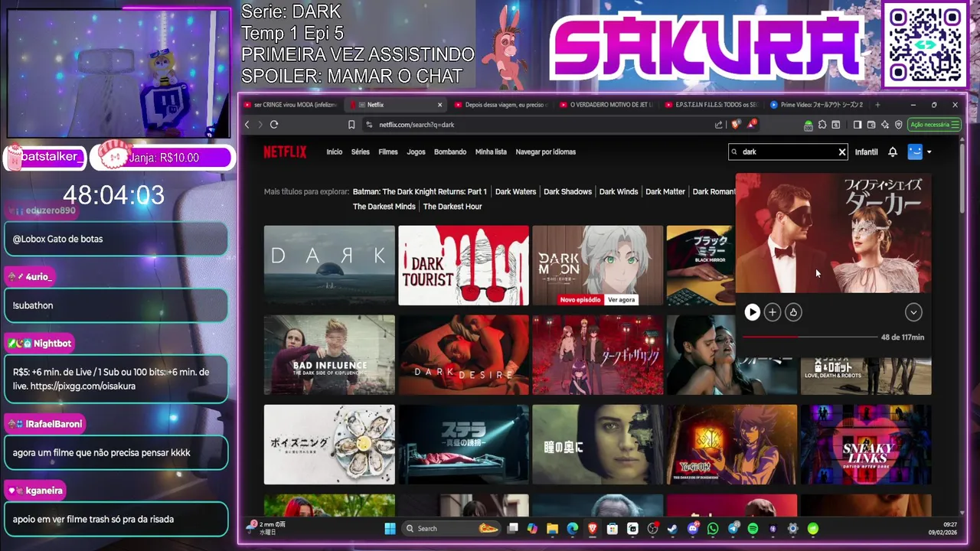Explore the Dark Winds suggestion
980x551 pixels.
click(619, 191)
